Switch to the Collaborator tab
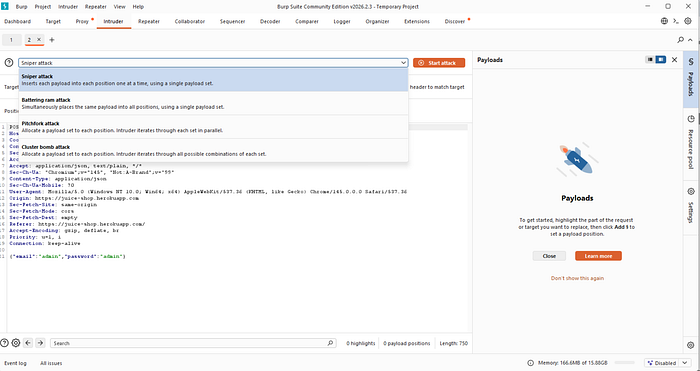Screen dimensions: 700x371 pyautogui.click(x=190, y=21)
